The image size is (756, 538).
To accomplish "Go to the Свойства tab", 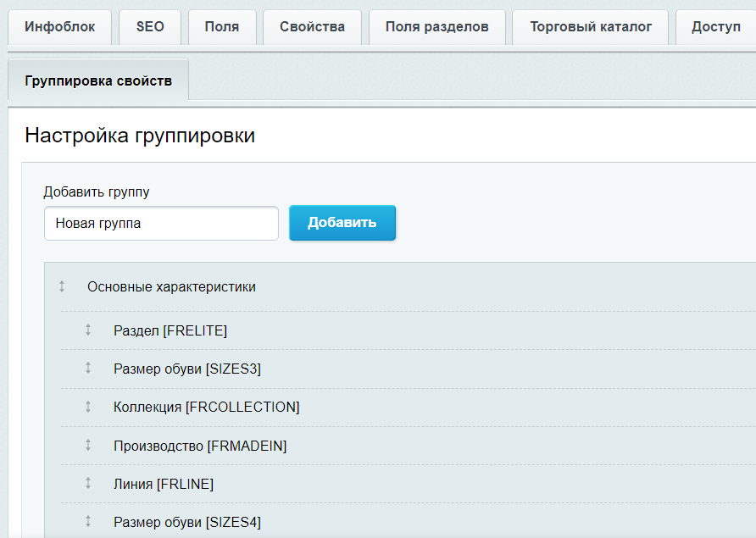I will pyautogui.click(x=312, y=27).
